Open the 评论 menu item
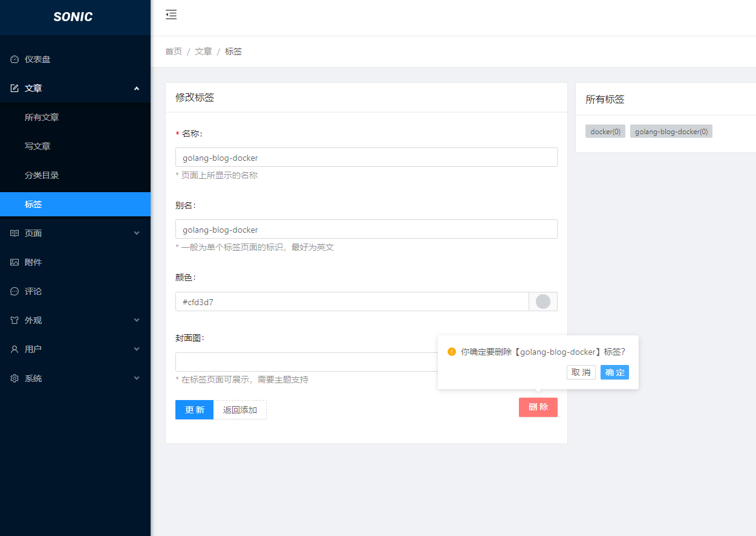 click(x=75, y=291)
